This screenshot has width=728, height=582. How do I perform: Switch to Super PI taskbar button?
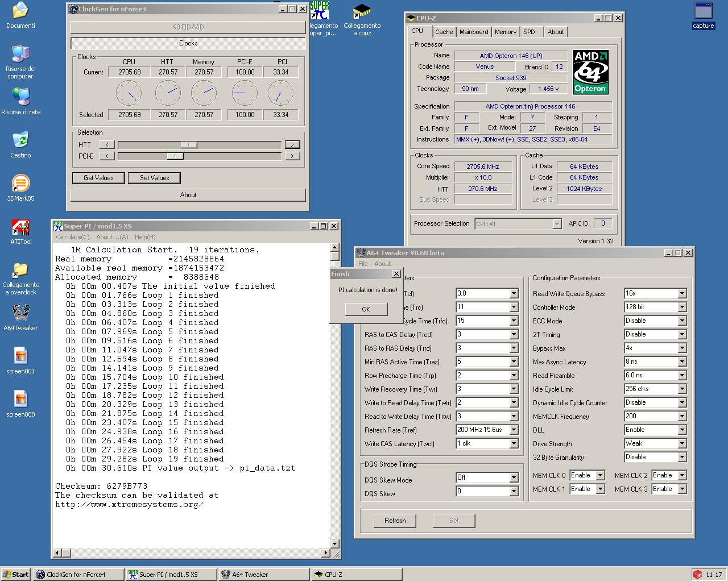pyautogui.click(x=171, y=575)
